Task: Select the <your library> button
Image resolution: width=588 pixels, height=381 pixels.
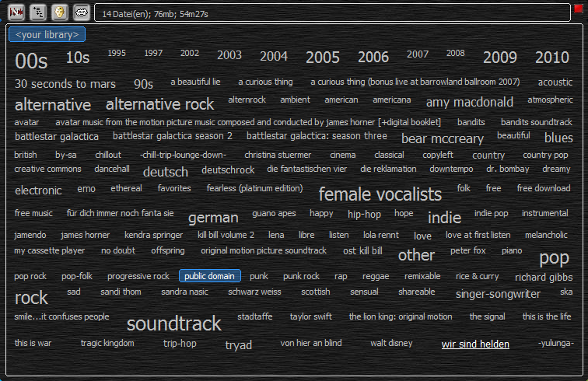Action: pos(47,34)
